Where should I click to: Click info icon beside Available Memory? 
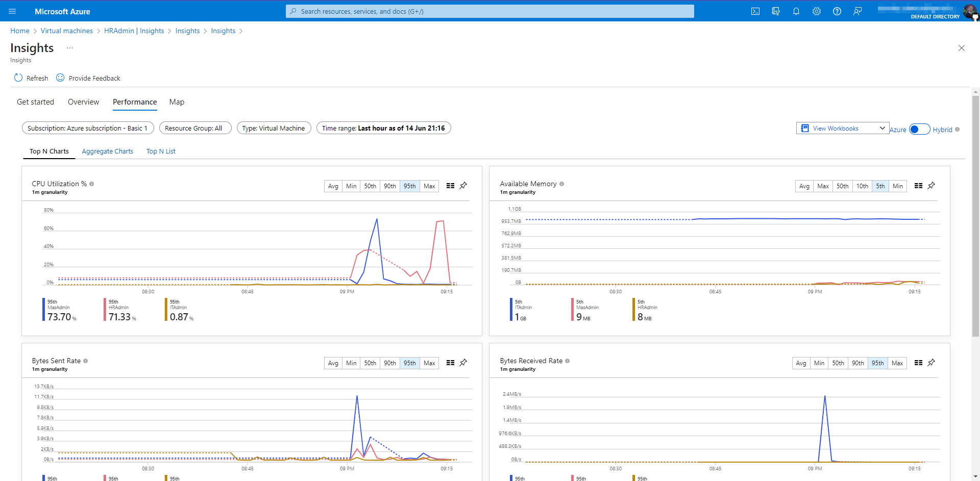coord(562,184)
